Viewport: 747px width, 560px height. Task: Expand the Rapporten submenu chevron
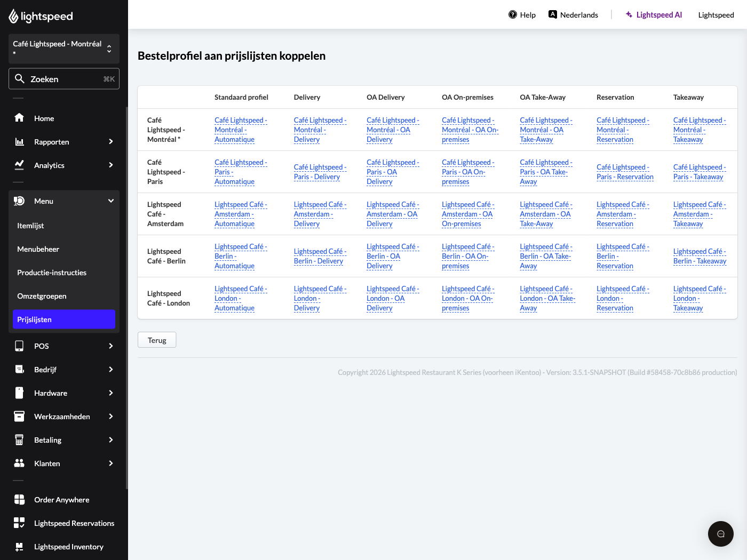point(111,141)
